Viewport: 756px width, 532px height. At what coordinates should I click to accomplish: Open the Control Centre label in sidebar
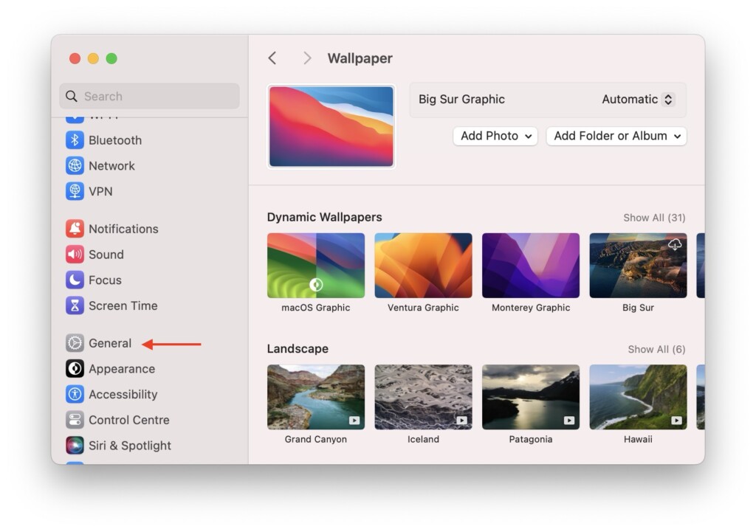(129, 420)
